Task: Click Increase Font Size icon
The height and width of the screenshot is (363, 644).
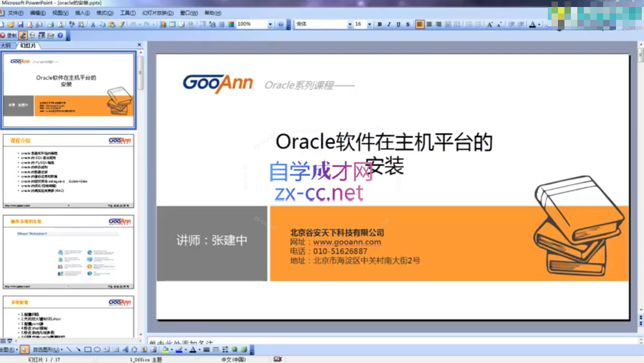Action: [490, 25]
